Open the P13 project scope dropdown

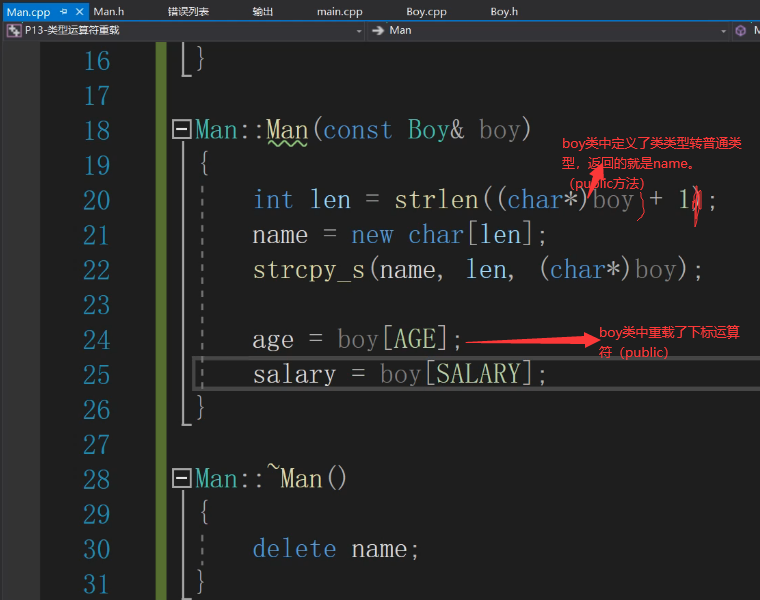pyautogui.click(x=359, y=31)
